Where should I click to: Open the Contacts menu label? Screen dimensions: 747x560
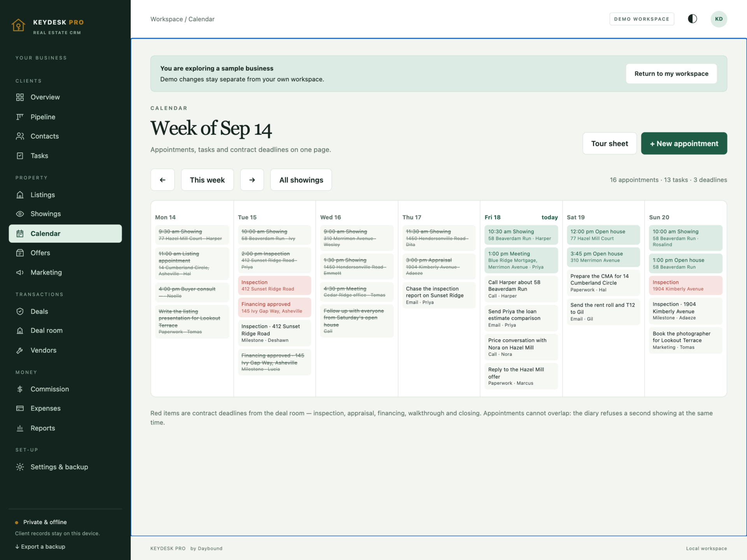pyautogui.click(x=45, y=136)
